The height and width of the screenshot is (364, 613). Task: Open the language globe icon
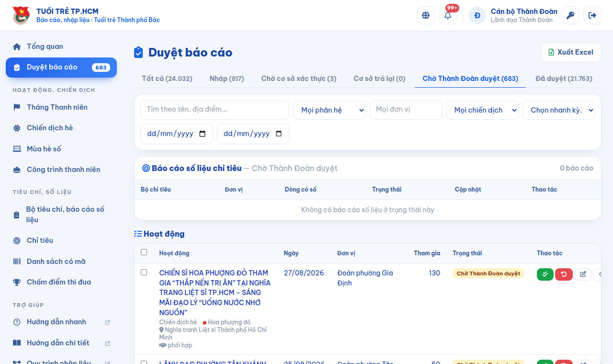[x=426, y=15]
